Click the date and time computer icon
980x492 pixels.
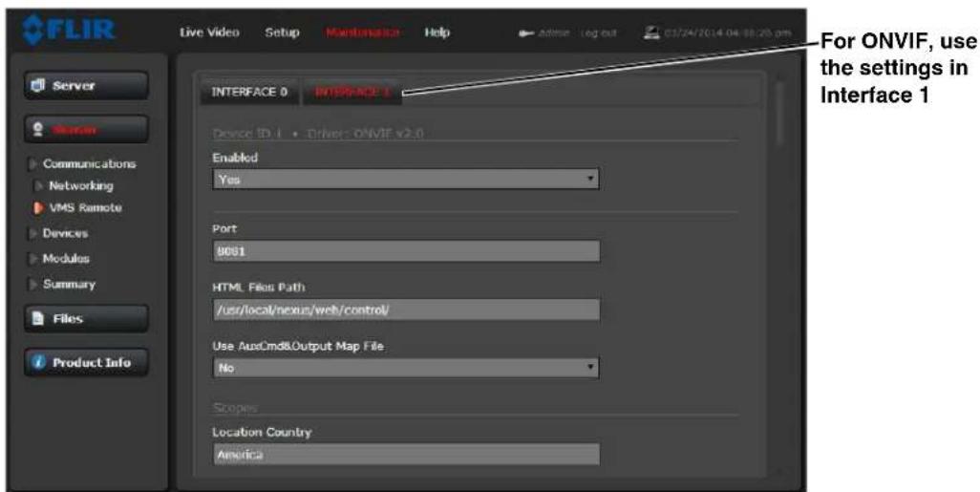pos(650,32)
